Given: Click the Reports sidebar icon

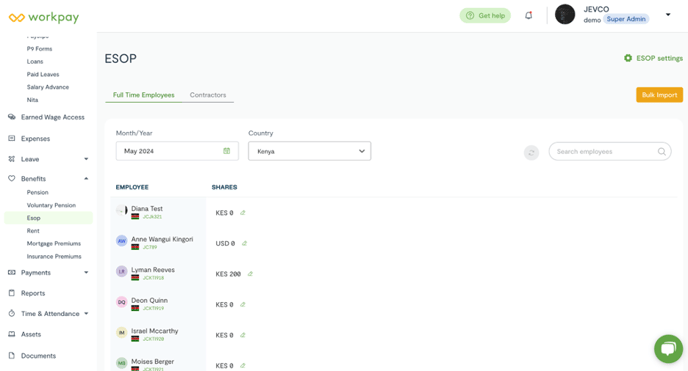Looking at the screenshot, I should pyautogui.click(x=12, y=293).
